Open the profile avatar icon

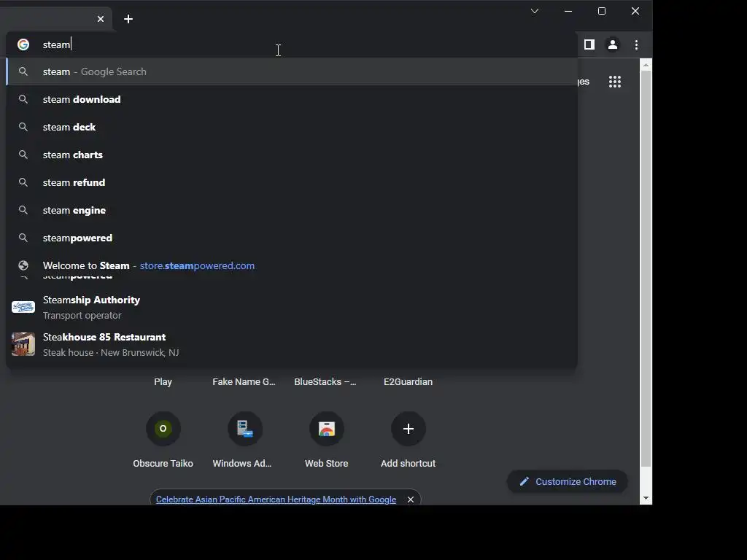coord(613,44)
